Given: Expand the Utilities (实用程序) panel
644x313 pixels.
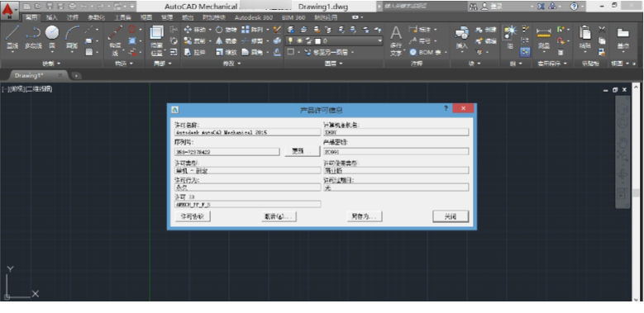Looking at the screenshot, I should pos(552,64).
